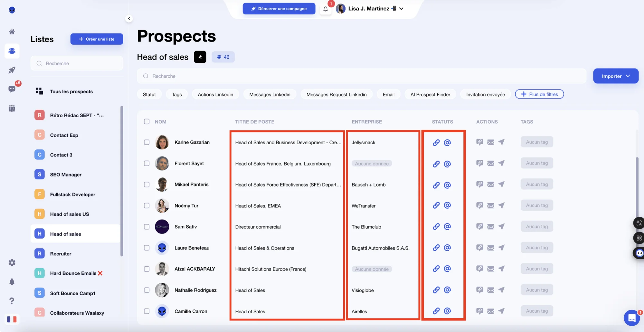Click send campaign icon for Camille Carron
The width and height of the screenshot is (644, 332).
(501, 311)
